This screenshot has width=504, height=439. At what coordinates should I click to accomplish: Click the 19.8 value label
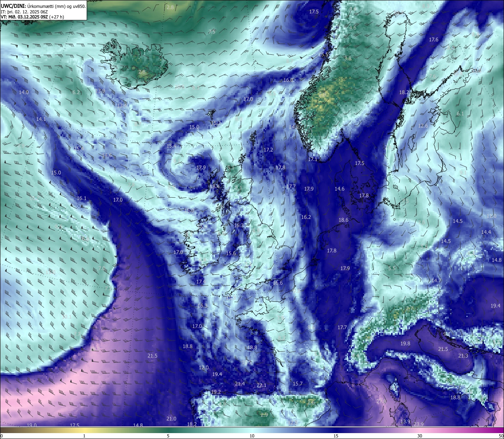pyautogui.click(x=405, y=344)
